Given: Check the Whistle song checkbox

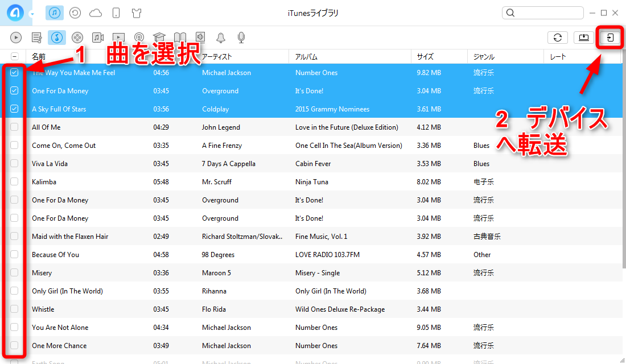Looking at the screenshot, I should point(14,309).
